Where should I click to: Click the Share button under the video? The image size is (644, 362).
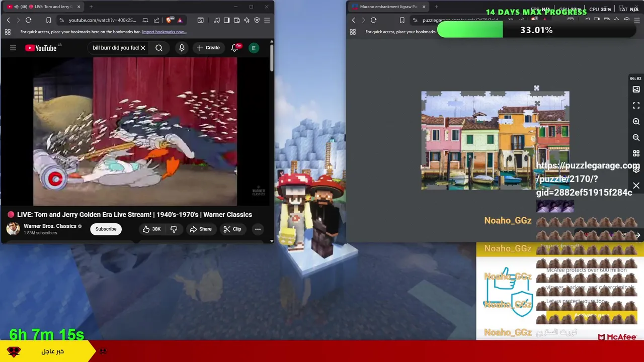[x=200, y=229]
